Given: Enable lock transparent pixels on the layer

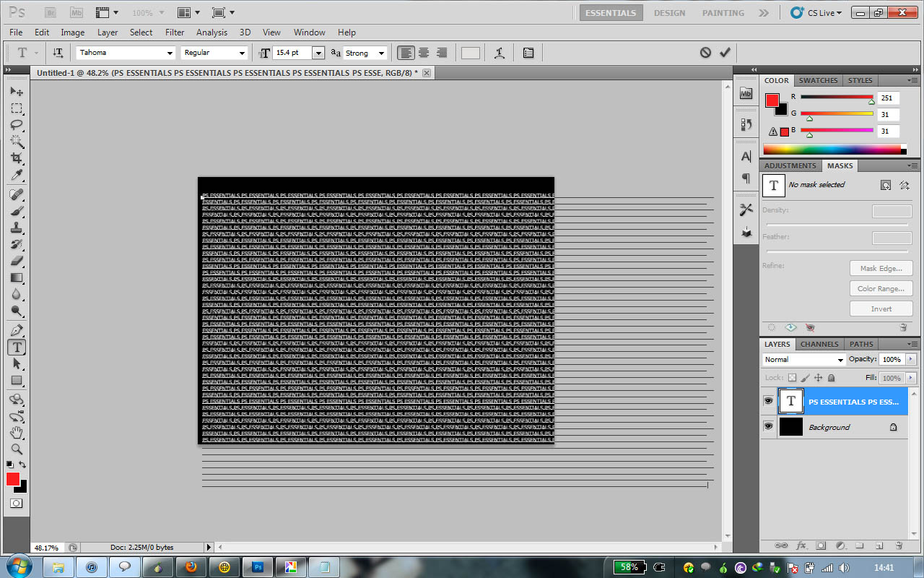Looking at the screenshot, I should point(791,377).
